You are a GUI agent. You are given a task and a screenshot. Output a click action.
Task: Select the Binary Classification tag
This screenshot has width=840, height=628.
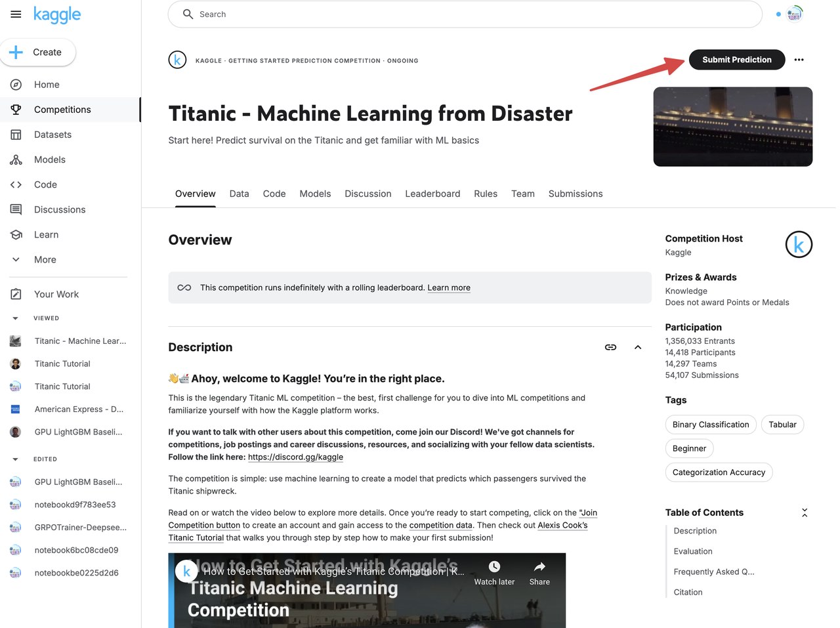[x=711, y=425]
